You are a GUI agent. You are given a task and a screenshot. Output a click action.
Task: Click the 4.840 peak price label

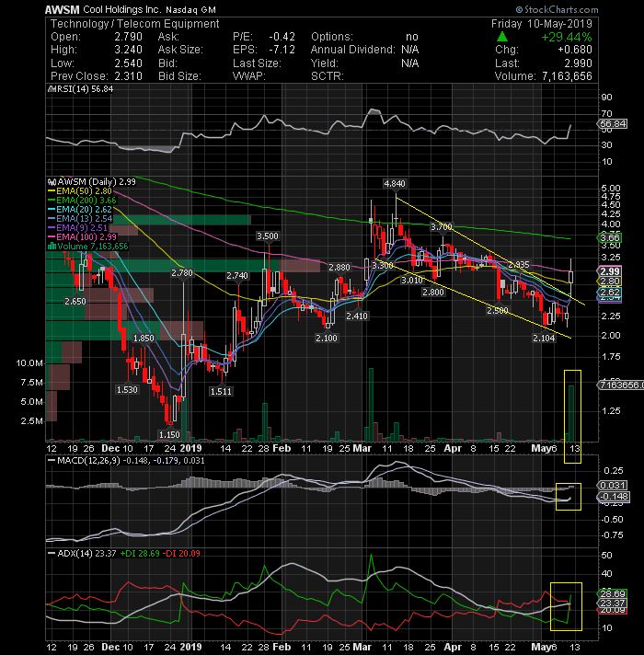pos(395,184)
